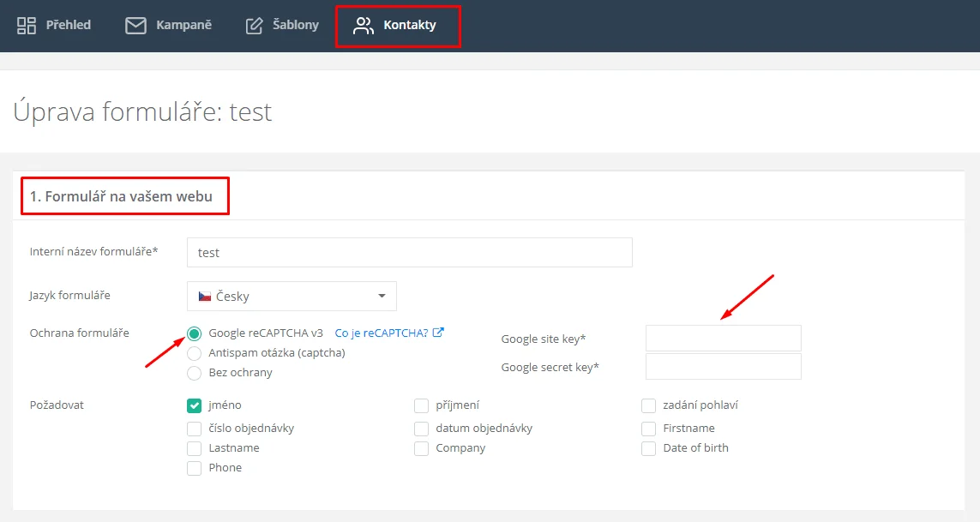Check the Phone checkbox
Screen dimensions: 980x522
pos(195,468)
